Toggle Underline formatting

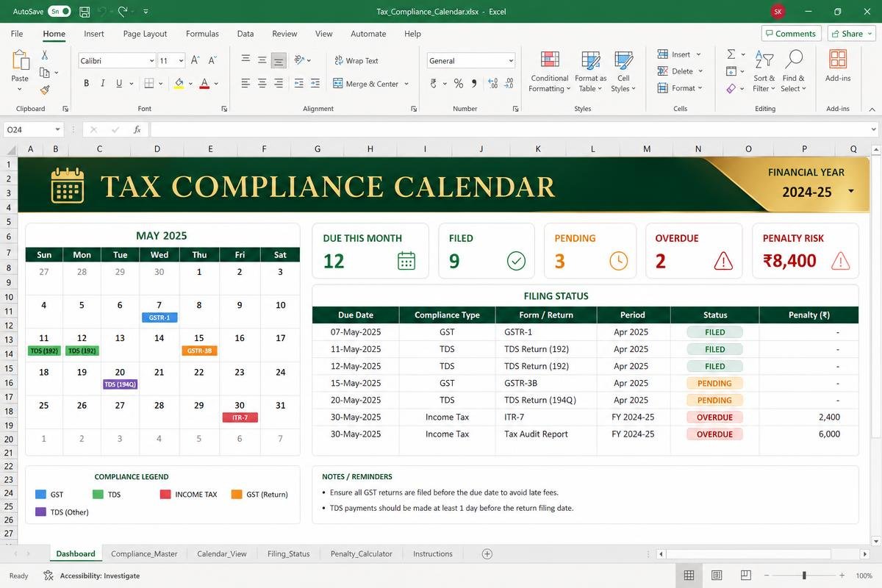click(118, 84)
